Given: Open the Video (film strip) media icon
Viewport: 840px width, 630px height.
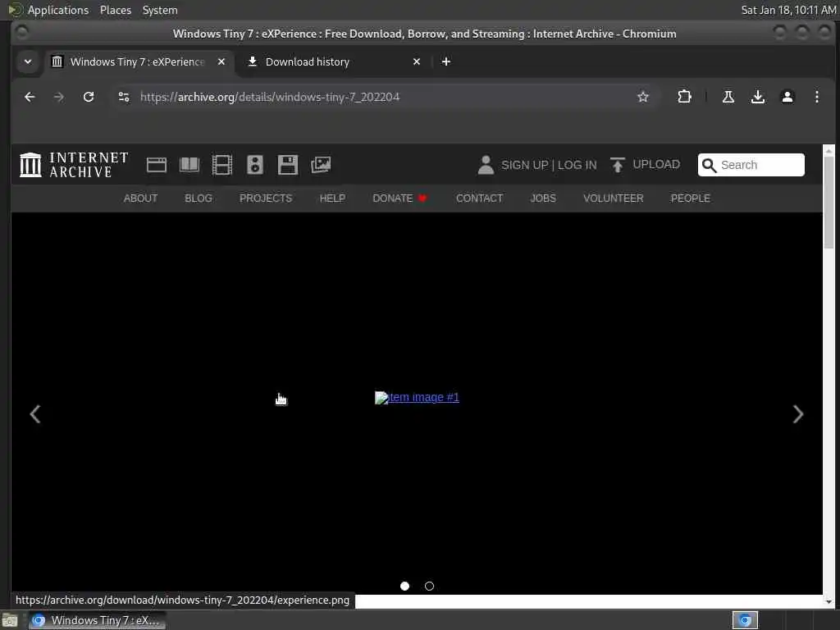Looking at the screenshot, I should pyautogui.click(x=221, y=164).
